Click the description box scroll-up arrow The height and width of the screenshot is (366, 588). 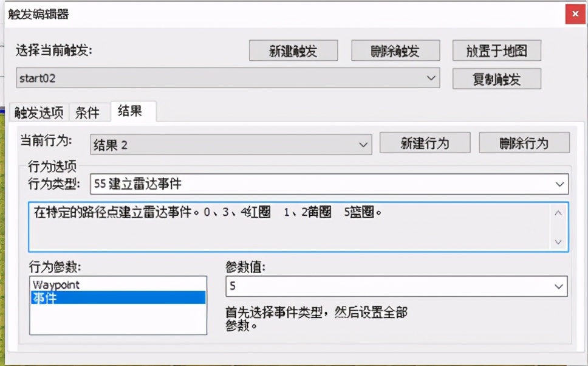pyautogui.click(x=558, y=212)
